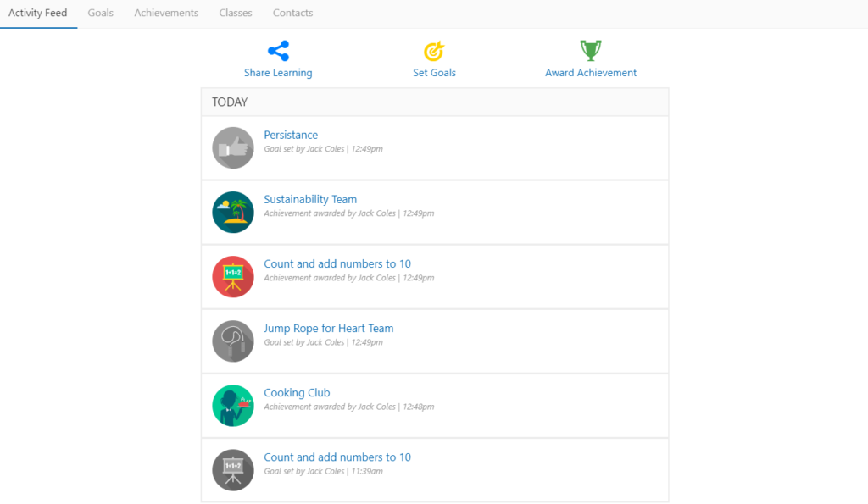The width and height of the screenshot is (868, 504).
Task: Click the Share Learning link text
Action: click(278, 73)
